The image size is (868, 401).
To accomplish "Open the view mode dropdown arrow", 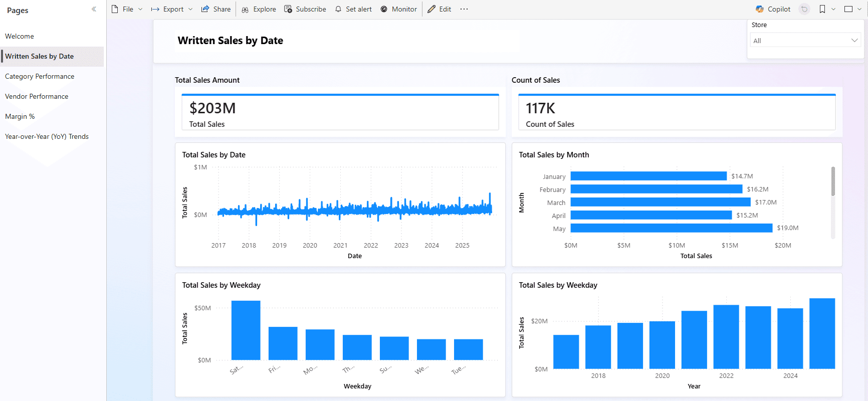I will tap(859, 9).
